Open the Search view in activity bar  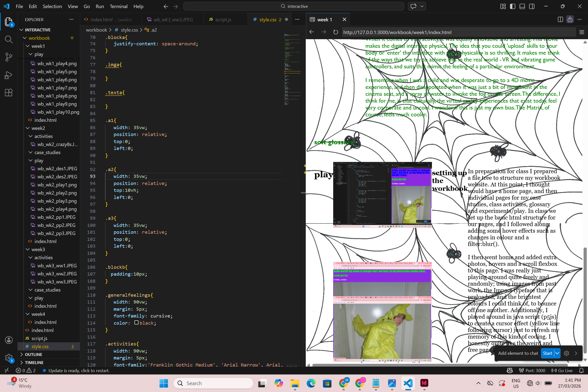9,39
